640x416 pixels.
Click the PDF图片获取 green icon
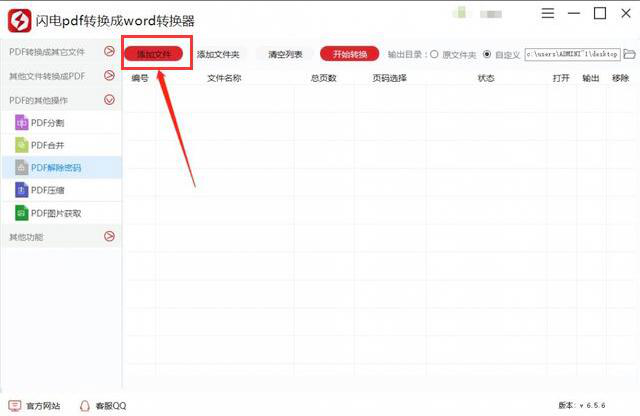coord(22,213)
